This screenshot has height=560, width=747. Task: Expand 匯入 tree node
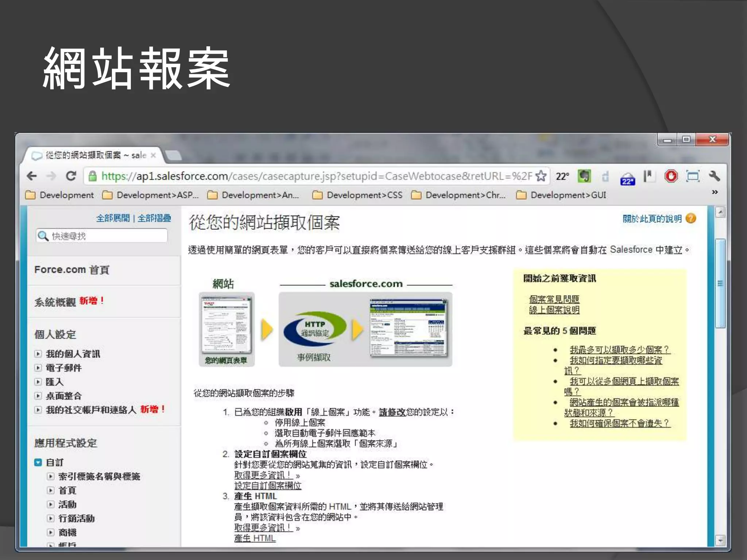[x=38, y=382]
